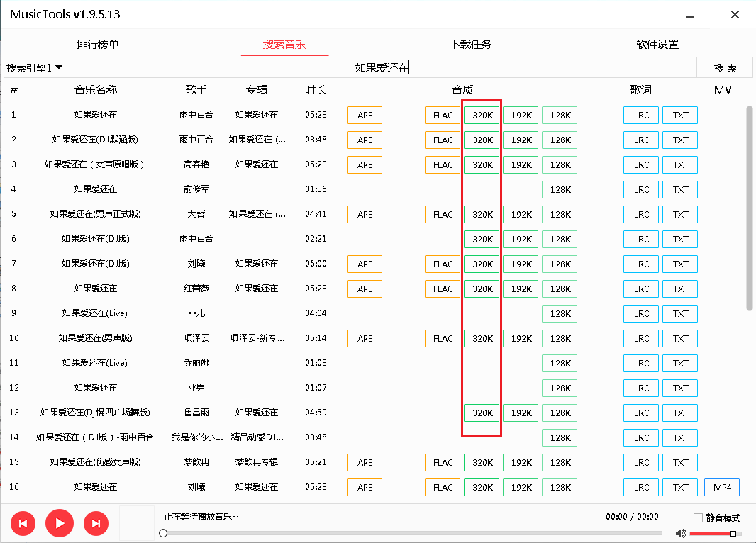Focus the search box containing 如果爱还在
This screenshot has width=756, height=543.
tap(382, 67)
